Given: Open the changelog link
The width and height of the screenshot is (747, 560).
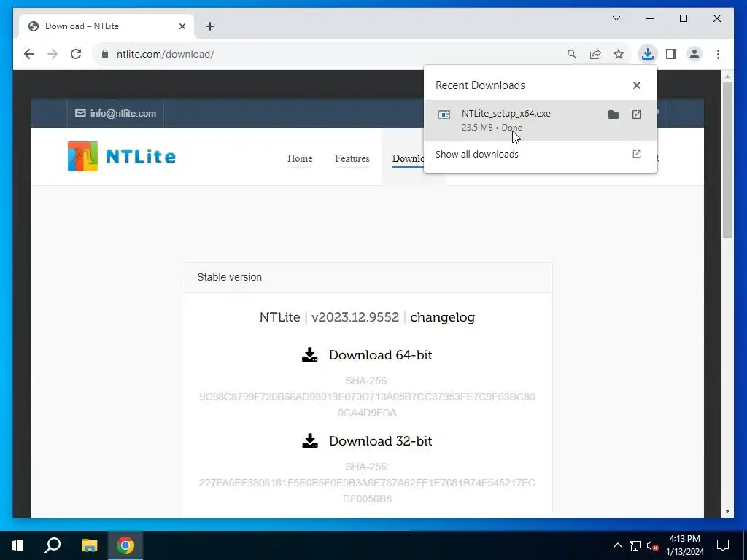Looking at the screenshot, I should coord(442,317).
